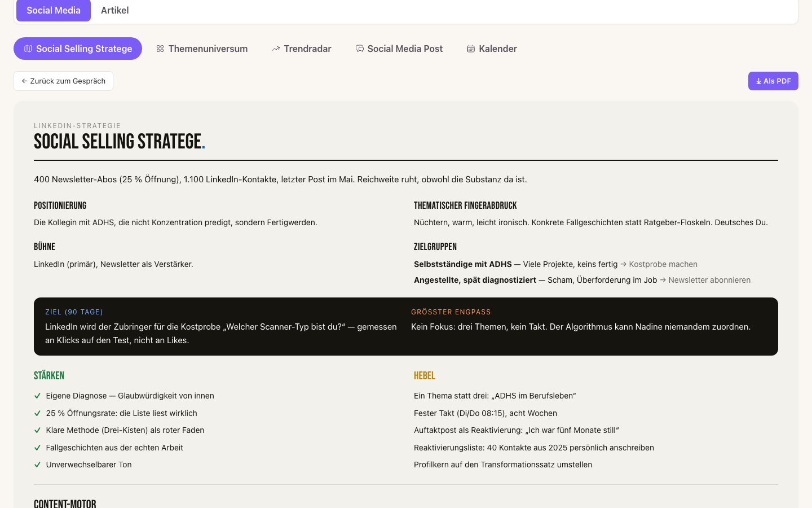Export the strategy with Als PDF button
812x508 pixels.
click(x=773, y=81)
